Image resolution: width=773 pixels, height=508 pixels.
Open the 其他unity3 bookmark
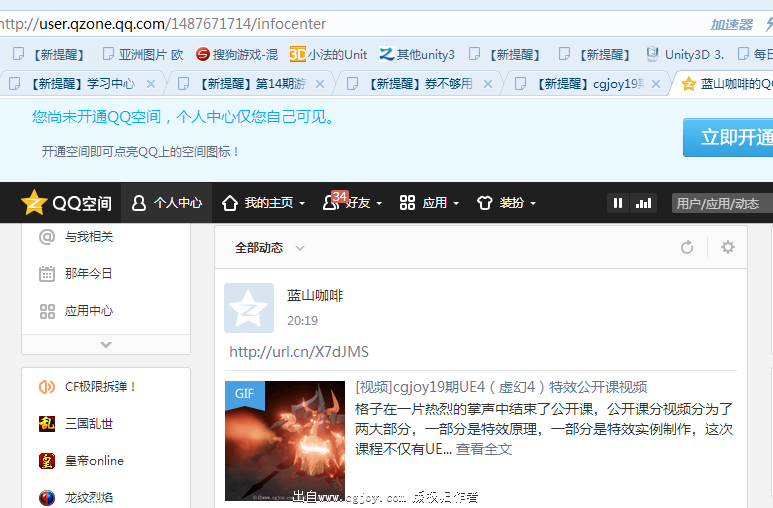pyautogui.click(x=417, y=54)
